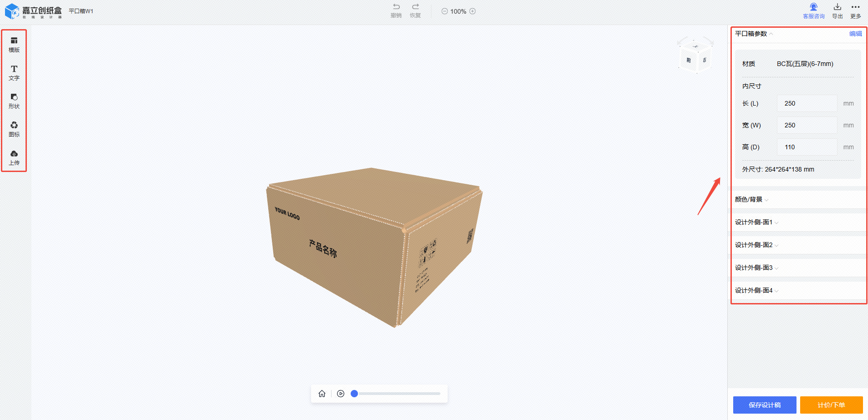This screenshot has width=868, height=420.
Task: Zoom out with the minus icon
Action: pos(444,11)
